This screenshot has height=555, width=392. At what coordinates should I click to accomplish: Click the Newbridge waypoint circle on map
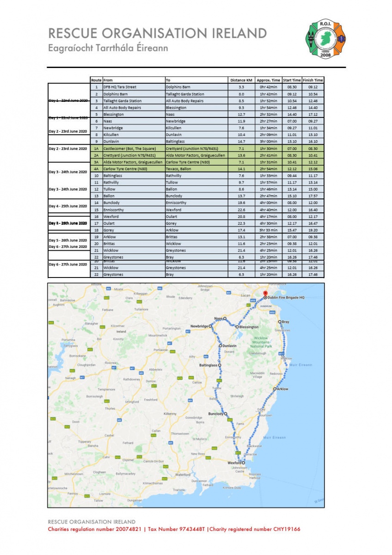point(210,326)
